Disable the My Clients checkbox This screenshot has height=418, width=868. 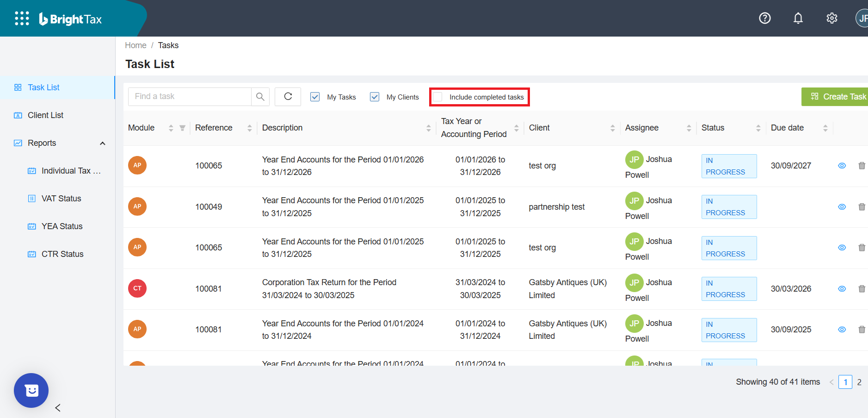374,97
